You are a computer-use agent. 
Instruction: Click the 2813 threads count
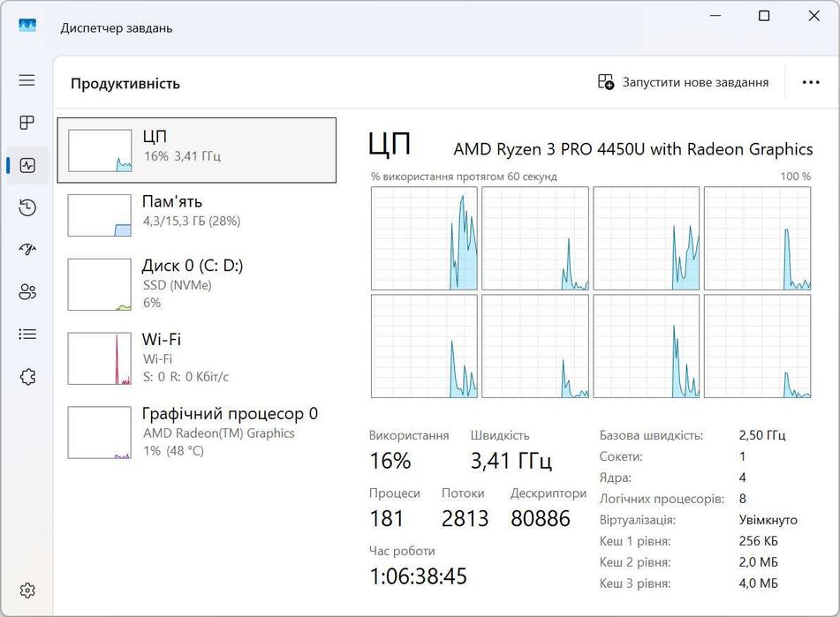[x=465, y=518]
